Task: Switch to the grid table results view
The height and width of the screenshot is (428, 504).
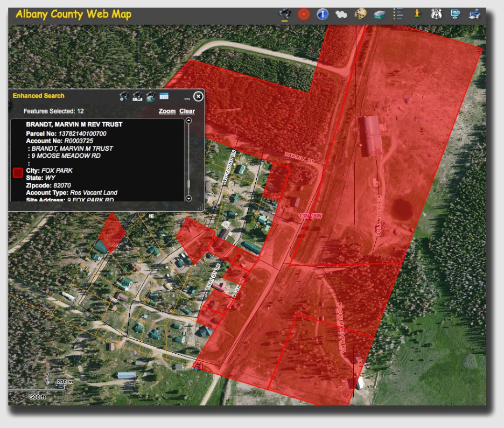Action: coord(164,96)
